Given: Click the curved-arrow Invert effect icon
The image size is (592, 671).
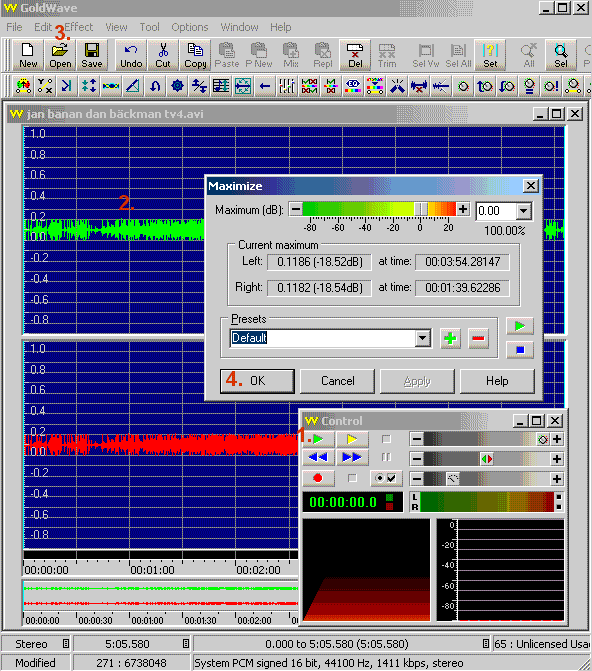Looking at the screenshot, I should click(x=155, y=86).
